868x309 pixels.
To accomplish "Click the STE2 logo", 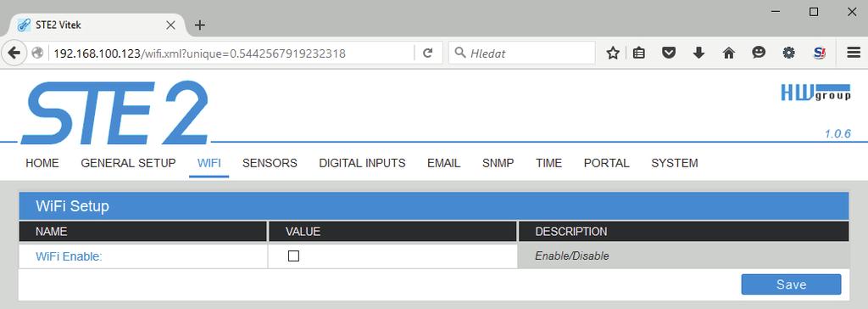I will pyautogui.click(x=114, y=113).
